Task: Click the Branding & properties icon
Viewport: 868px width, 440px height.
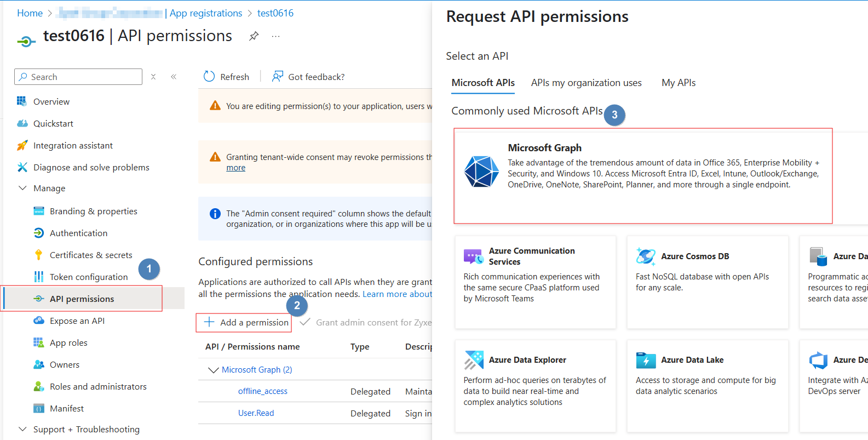Action: [38, 211]
